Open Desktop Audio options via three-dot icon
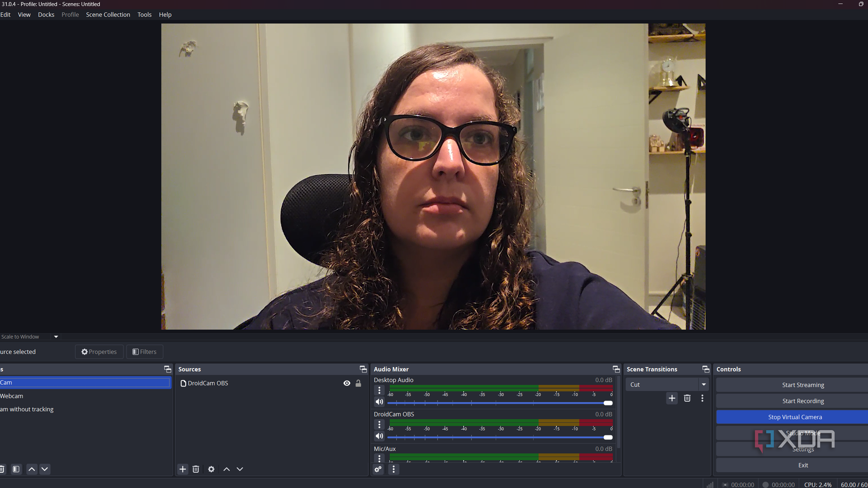868x488 pixels. tap(379, 390)
